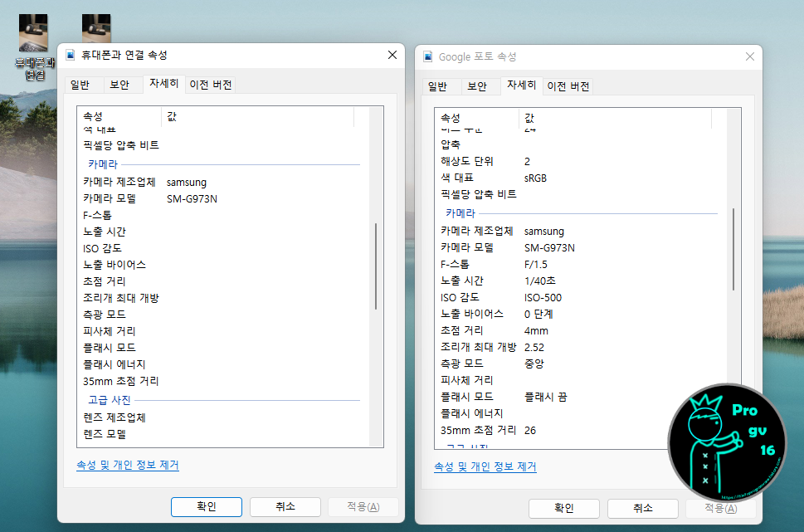Select 피사체 거리 row in 휴대폰과 연결 속성
The image size is (804, 532).
click(x=222, y=331)
